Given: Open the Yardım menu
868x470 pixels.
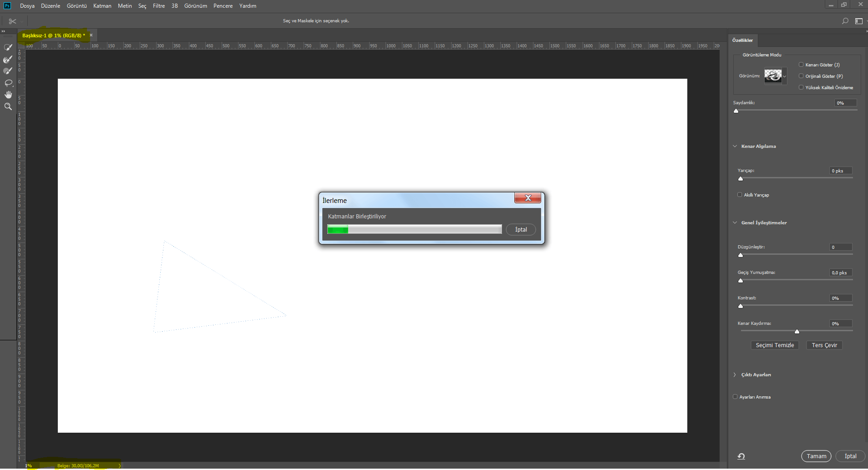Looking at the screenshot, I should pyautogui.click(x=248, y=6).
